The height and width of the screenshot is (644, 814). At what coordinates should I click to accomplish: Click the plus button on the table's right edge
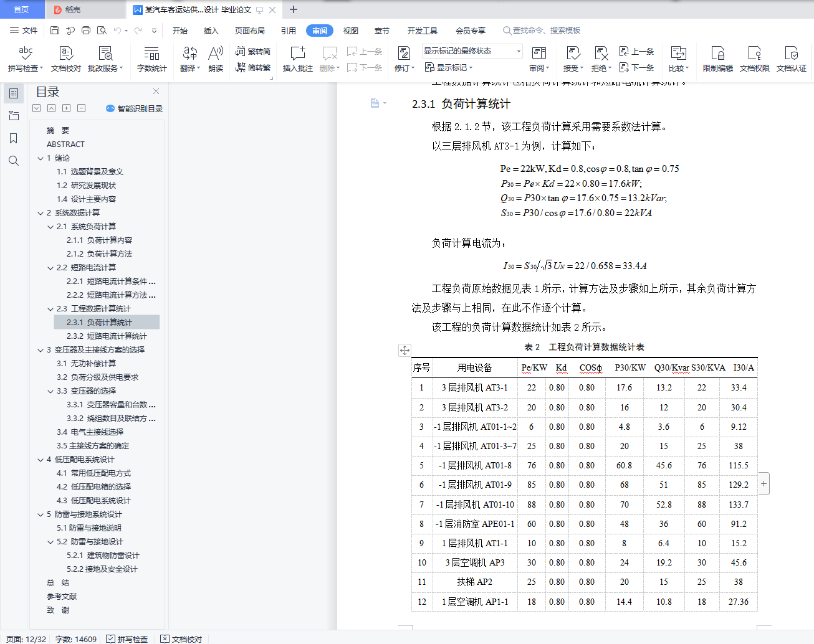pyautogui.click(x=764, y=484)
